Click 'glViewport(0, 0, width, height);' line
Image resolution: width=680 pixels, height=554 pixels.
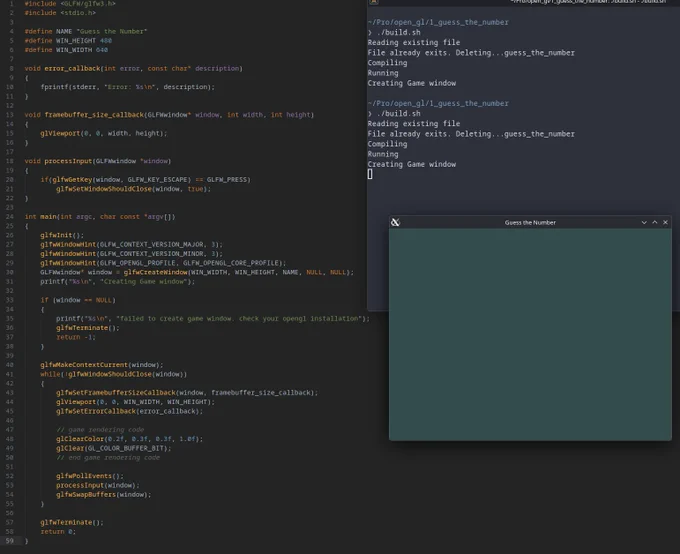pyautogui.click(x=104, y=134)
